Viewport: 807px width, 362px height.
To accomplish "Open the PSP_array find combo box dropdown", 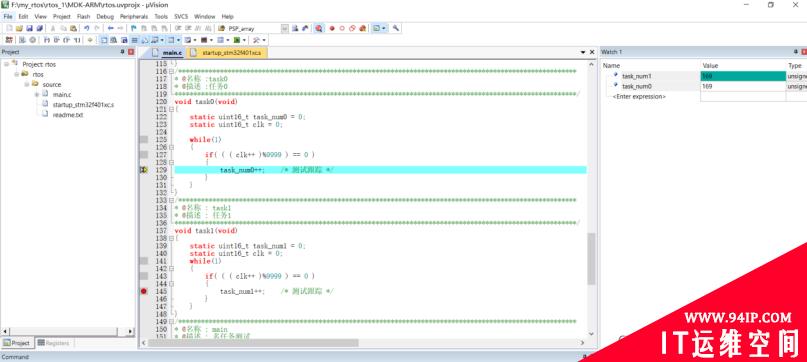I will click(285, 28).
